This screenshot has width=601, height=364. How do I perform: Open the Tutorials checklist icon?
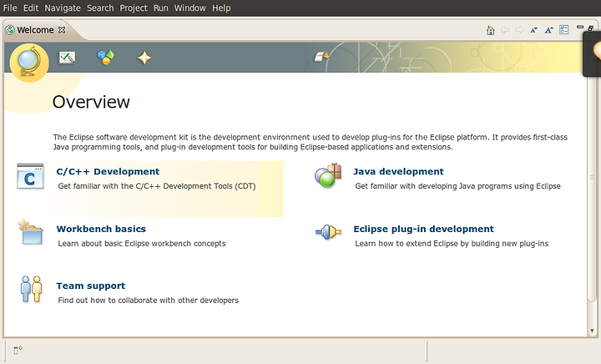tap(67, 58)
